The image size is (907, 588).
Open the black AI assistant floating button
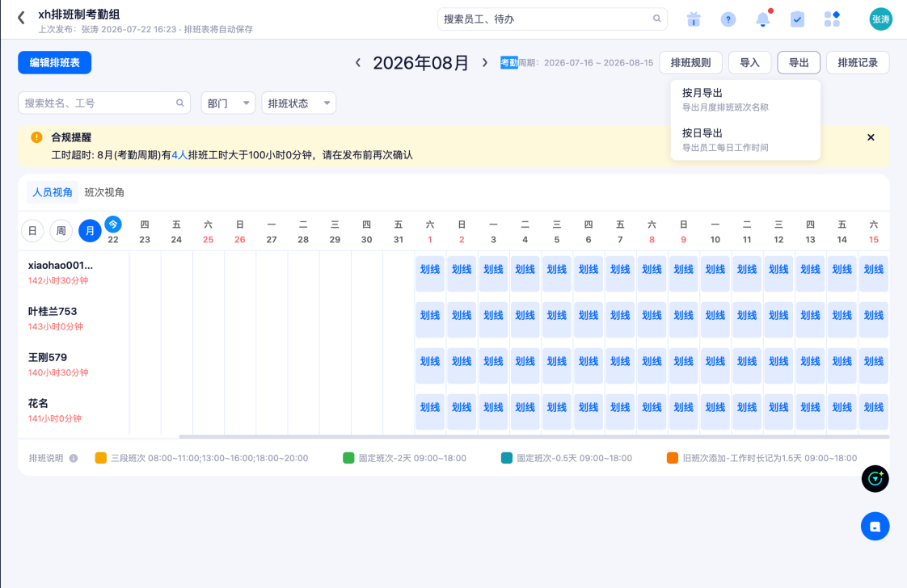[875, 479]
